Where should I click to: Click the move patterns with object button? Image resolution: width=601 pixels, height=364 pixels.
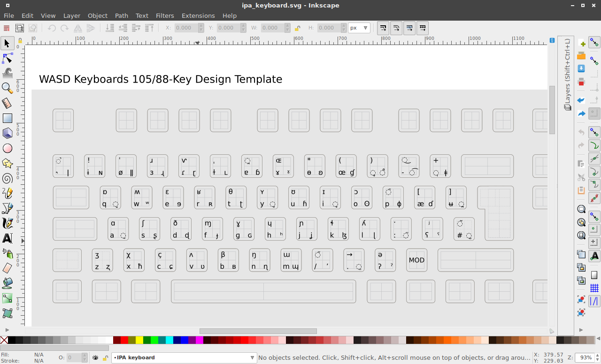[x=423, y=28]
